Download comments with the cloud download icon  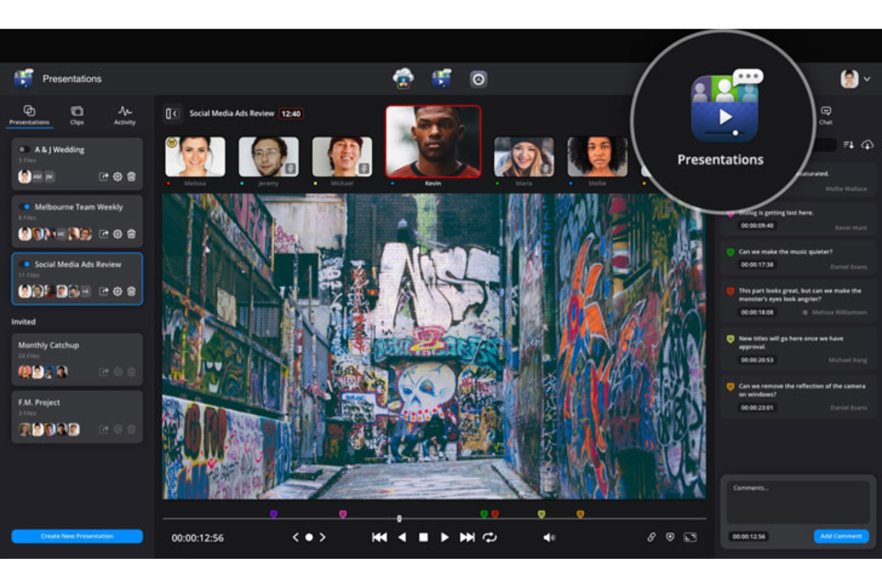tap(867, 145)
